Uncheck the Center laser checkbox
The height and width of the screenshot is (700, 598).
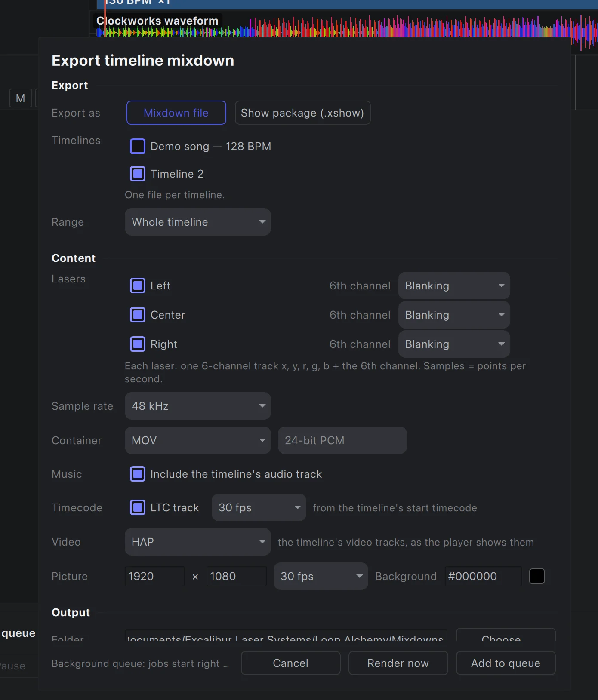138,315
